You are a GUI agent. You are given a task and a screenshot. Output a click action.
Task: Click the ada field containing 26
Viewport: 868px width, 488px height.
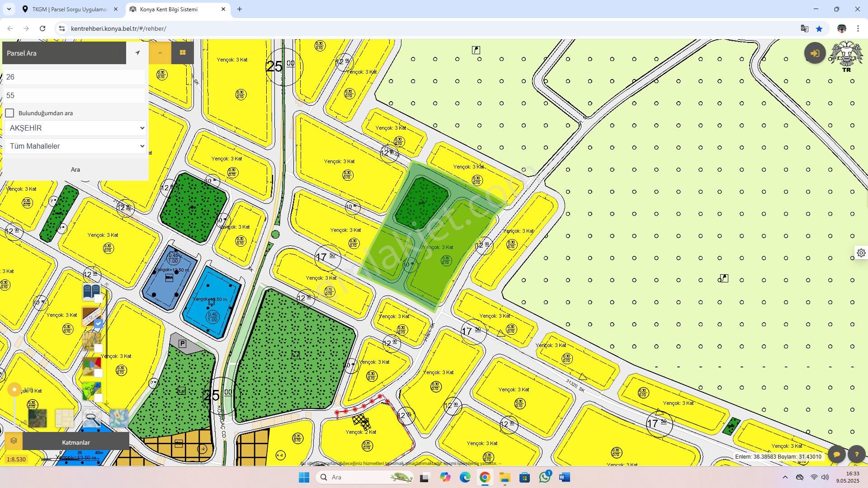point(75,77)
